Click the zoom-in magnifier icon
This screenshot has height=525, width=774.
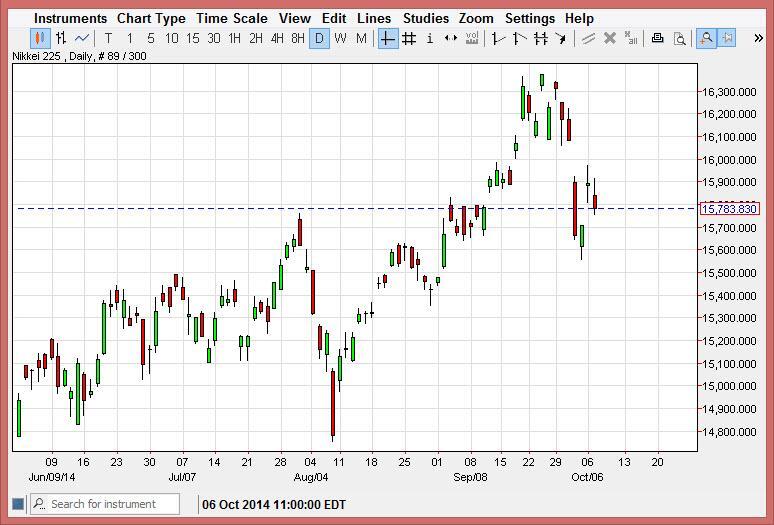click(706, 39)
